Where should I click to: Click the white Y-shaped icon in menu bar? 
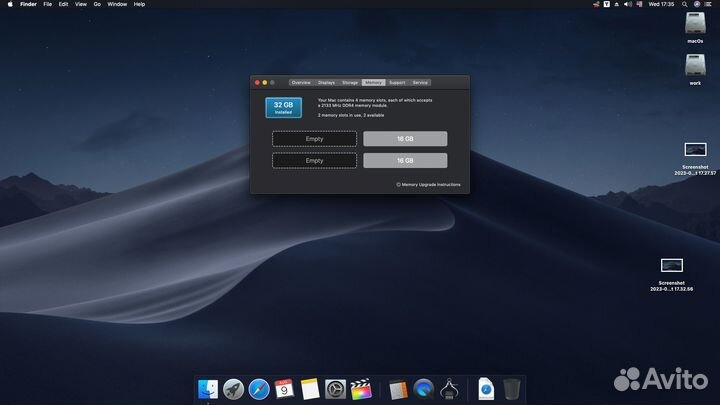607,4
